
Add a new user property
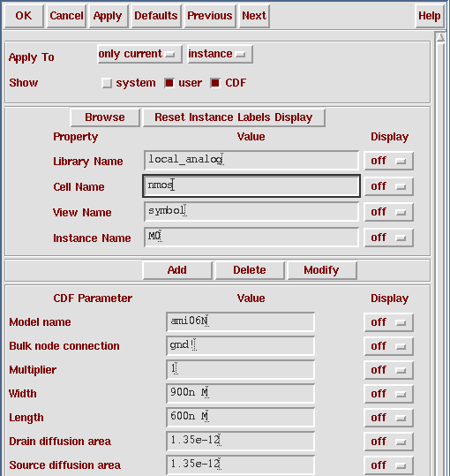(x=177, y=270)
